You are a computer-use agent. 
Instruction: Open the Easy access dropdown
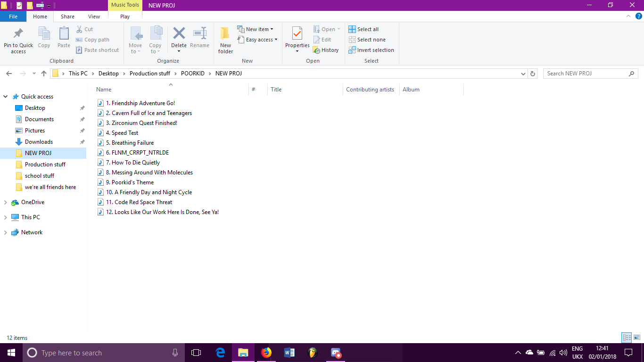tap(257, 40)
